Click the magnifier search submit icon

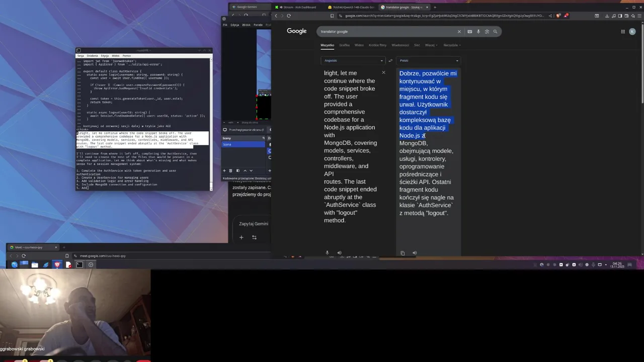click(495, 32)
